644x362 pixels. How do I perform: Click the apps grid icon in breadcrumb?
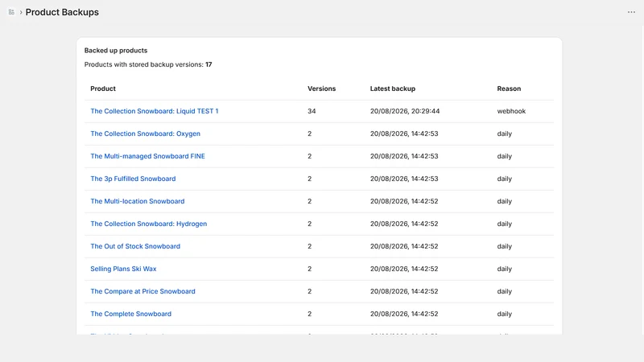coord(11,12)
